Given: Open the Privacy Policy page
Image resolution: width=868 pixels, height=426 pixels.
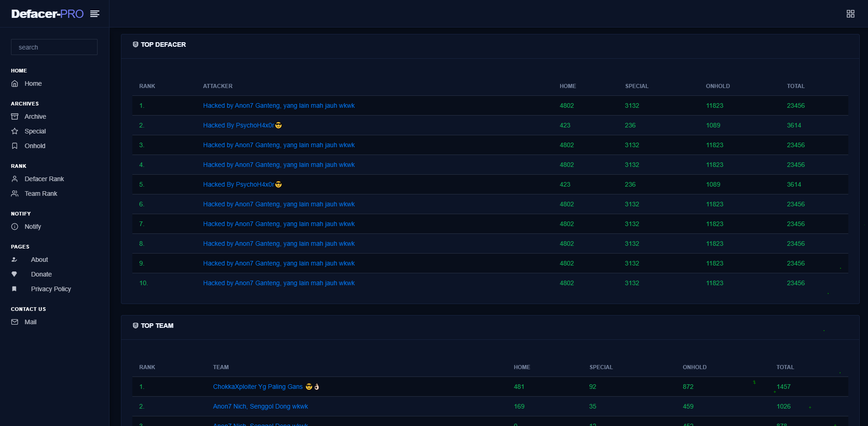Looking at the screenshot, I should click(51, 289).
